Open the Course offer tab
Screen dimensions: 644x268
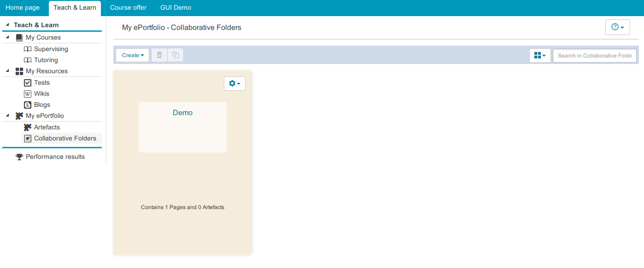(x=128, y=8)
